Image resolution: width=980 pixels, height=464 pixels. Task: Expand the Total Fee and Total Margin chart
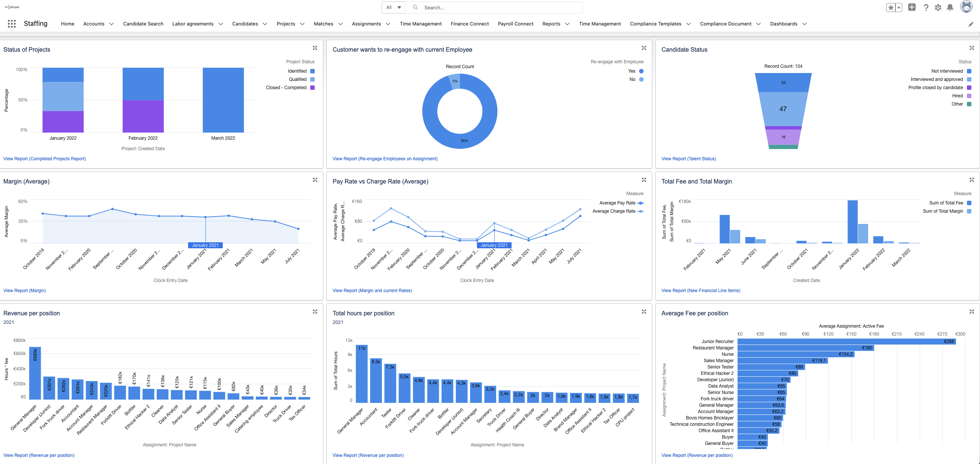coord(972,180)
